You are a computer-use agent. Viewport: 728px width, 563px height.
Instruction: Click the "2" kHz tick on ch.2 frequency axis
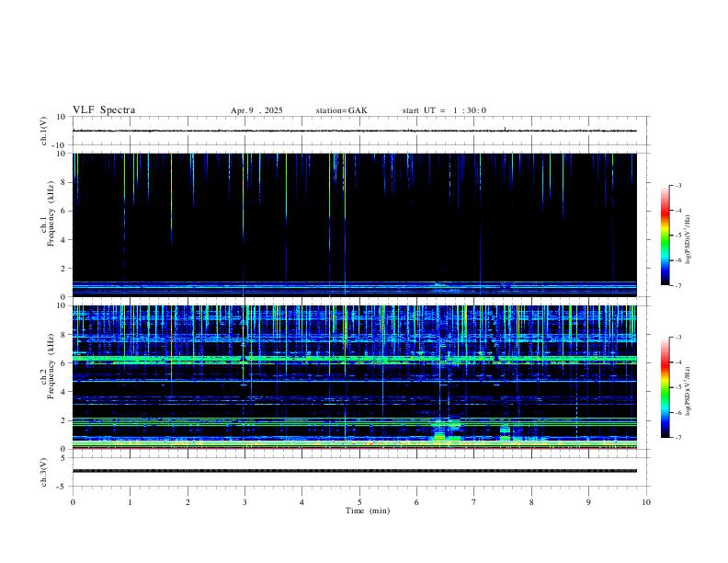(x=63, y=420)
